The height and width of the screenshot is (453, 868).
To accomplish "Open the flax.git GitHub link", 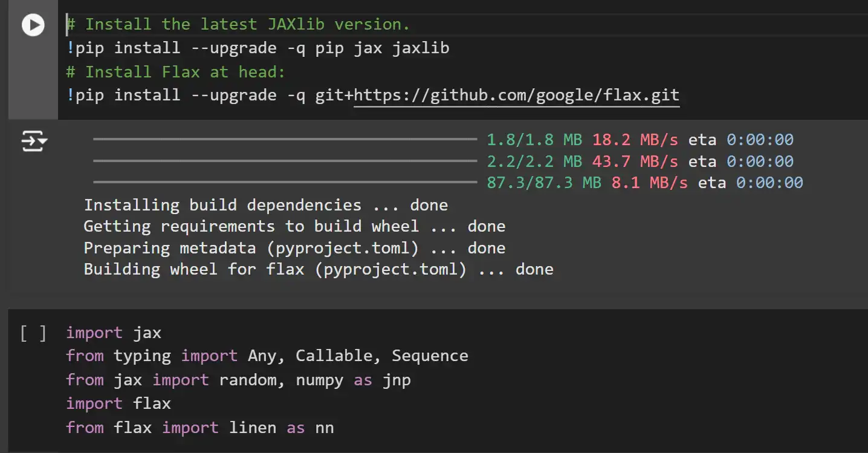I will point(517,96).
